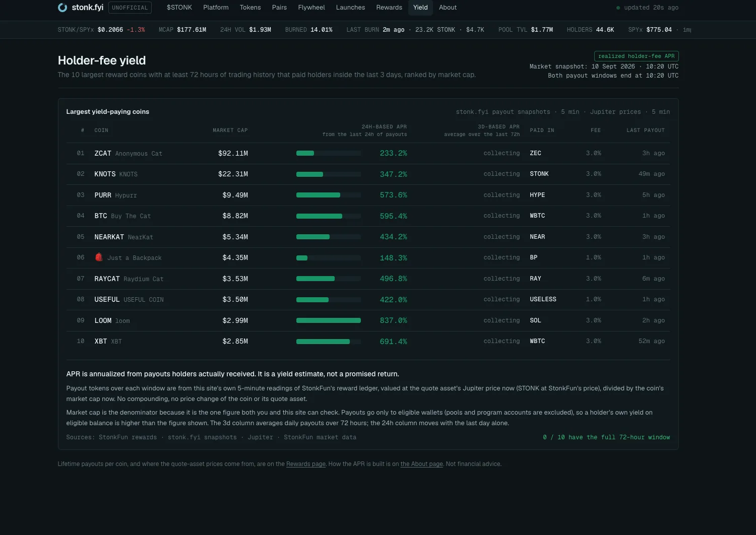Viewport: 756px width, 535px height.
Task: Follow the Rewards page link in footer
Action: (306, 464)
